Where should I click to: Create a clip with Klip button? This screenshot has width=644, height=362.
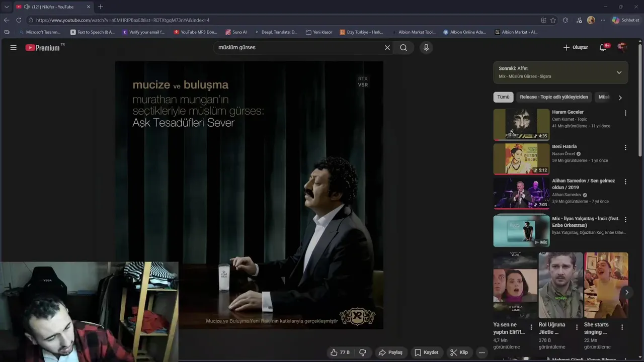coord(459,352)
